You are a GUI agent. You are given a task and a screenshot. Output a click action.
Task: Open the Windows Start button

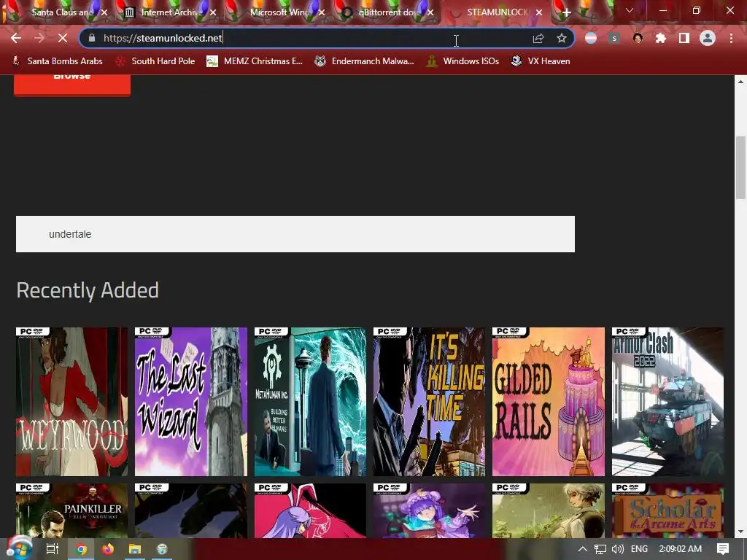click(19, 548)
